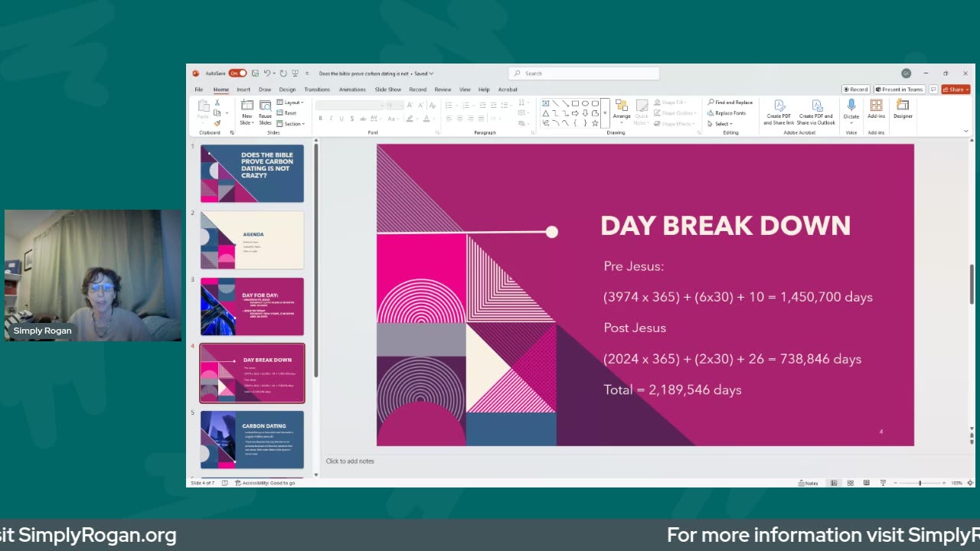
Task: Open the Comments icon beside Share
Action: (932, 90)
